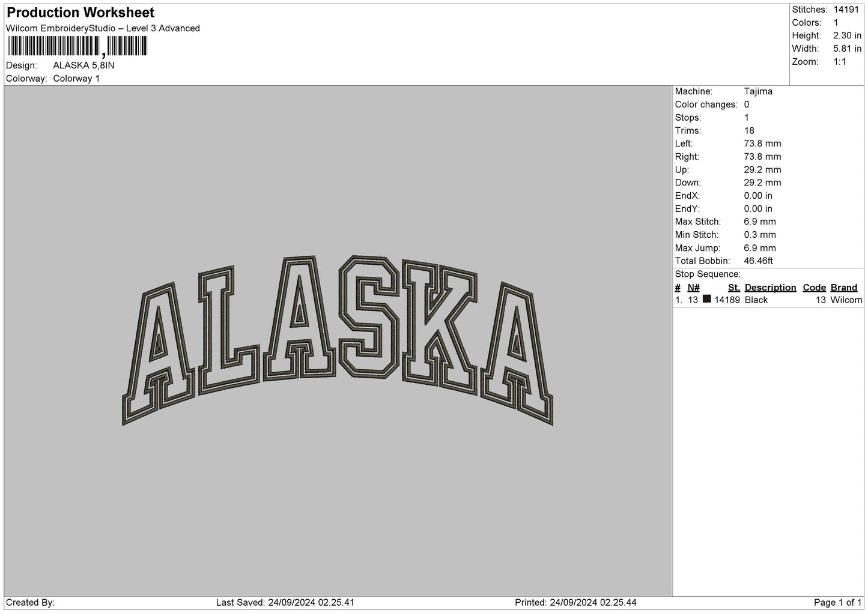Image resolution: width=868 pixels, height=613 pixels.
Task: Select the Wilcom EmbroideryStudio – Level 3 Advanced line
Action: (x=103, y=28)
